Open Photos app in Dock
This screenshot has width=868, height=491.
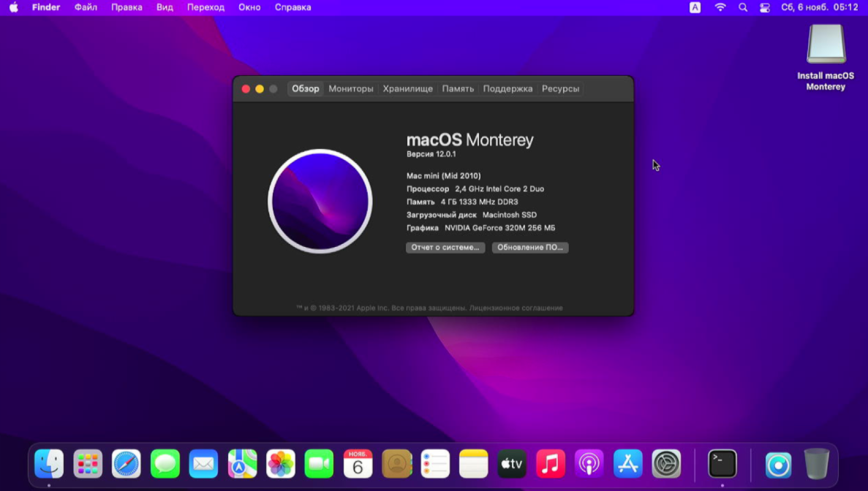point(281,463)
